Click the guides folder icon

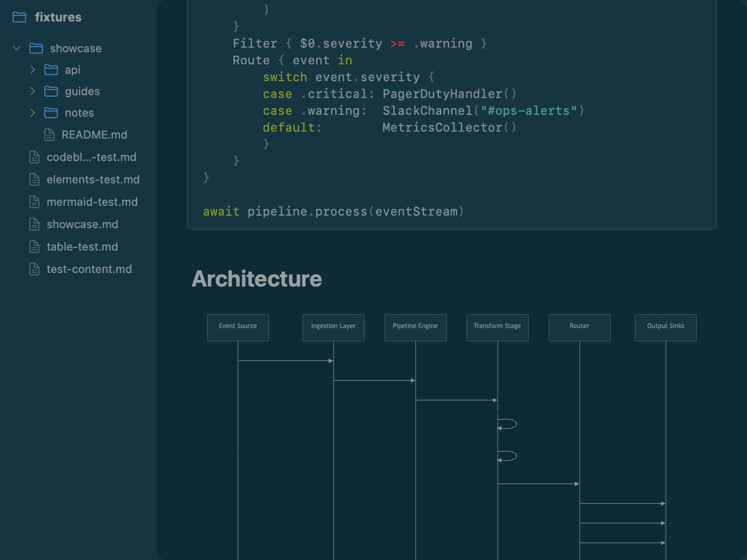(x=51, y=91)
